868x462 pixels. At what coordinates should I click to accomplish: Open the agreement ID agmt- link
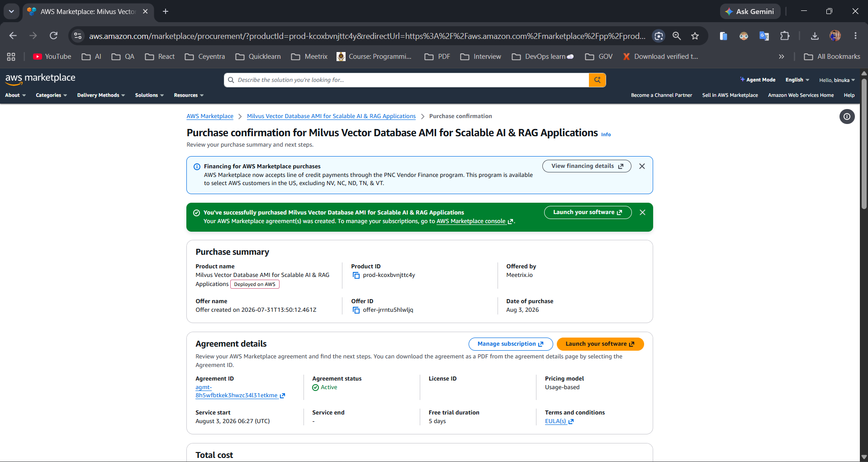240,391
